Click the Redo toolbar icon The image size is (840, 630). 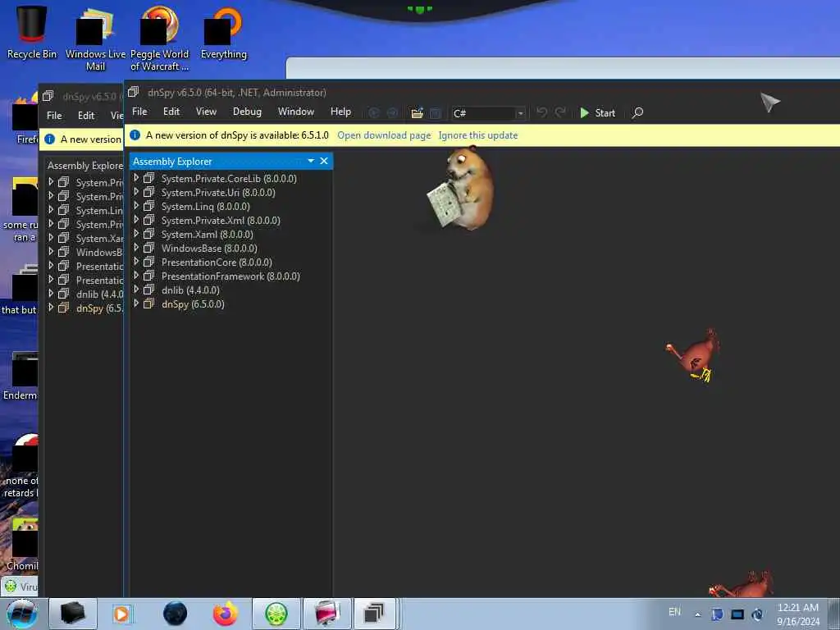[560, 112]
